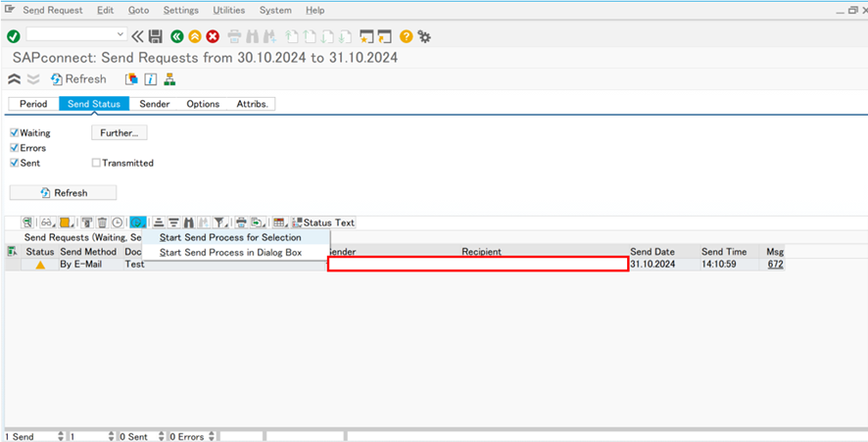Viewport: 868px width, 442px height.
Task: Click the Sort Ascending icon
Action: pyautogui.click(x=159, y=222)
